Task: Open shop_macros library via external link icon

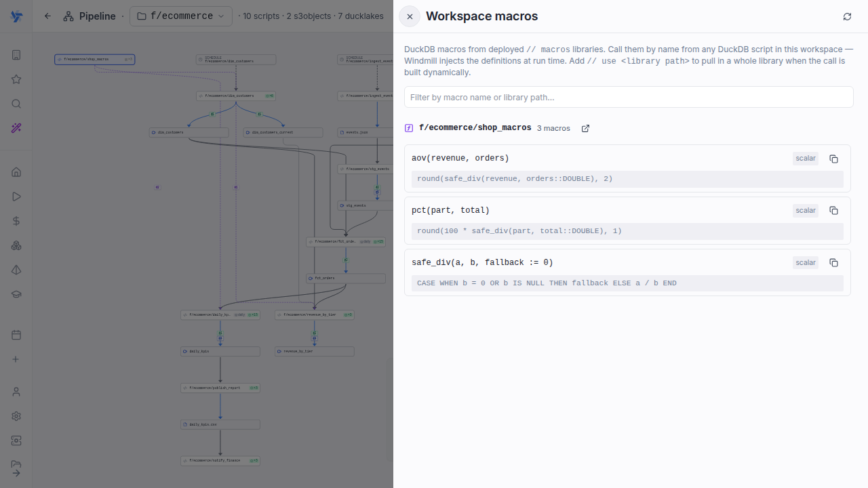Action: (585, 128)
